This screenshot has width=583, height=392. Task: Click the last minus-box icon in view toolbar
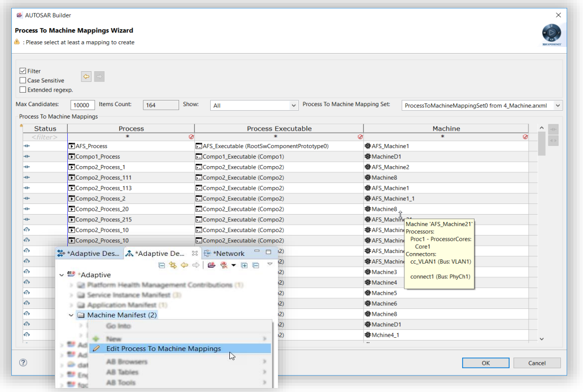256,265
